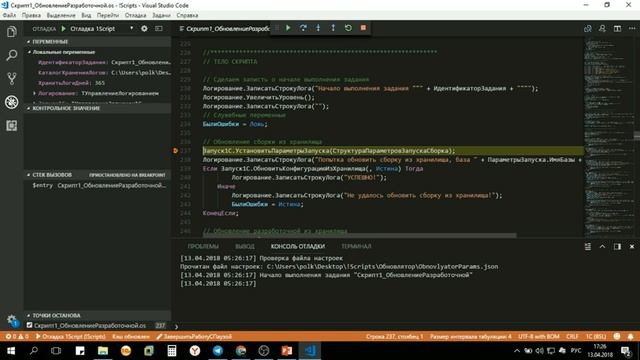The height and width of the screenshot is (360, 640).
Task: Open Telegram from taskbar
Action: [218, 351]
